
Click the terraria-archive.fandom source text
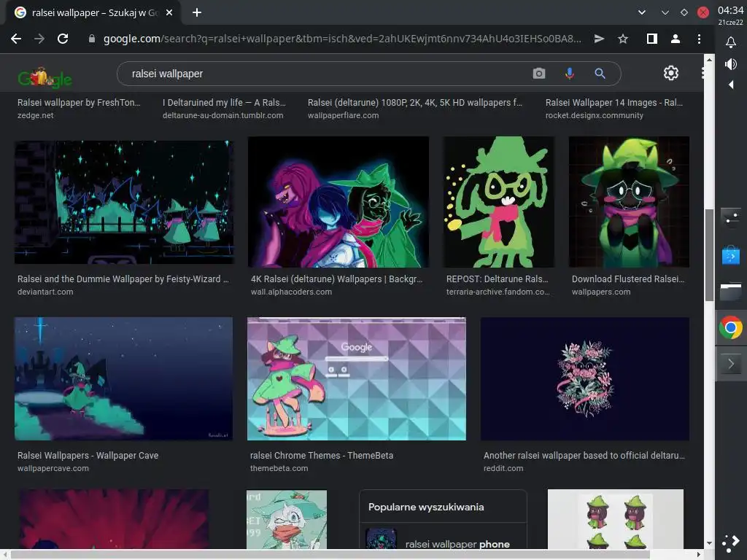[498, 292]
